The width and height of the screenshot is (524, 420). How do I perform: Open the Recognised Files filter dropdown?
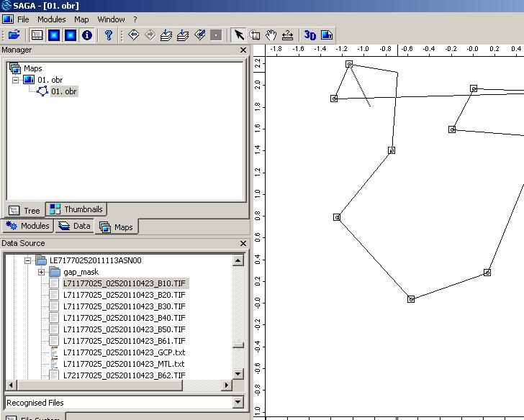point(238,403)
